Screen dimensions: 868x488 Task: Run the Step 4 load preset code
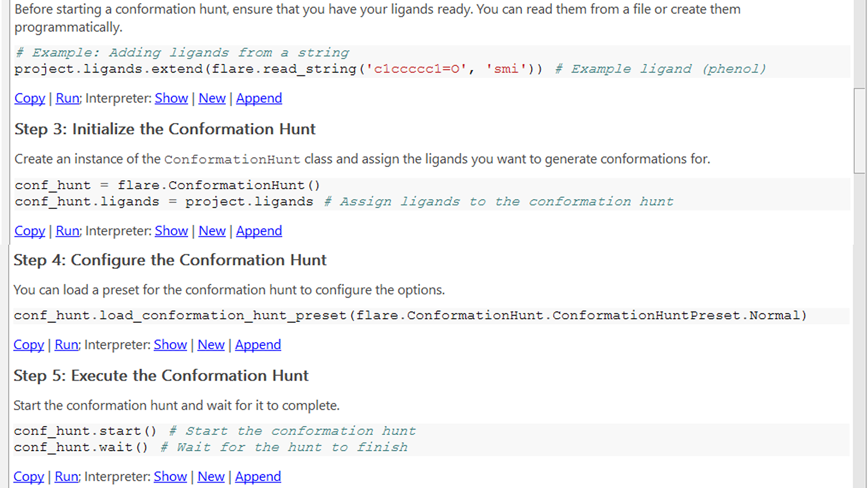tap(67, 345)
